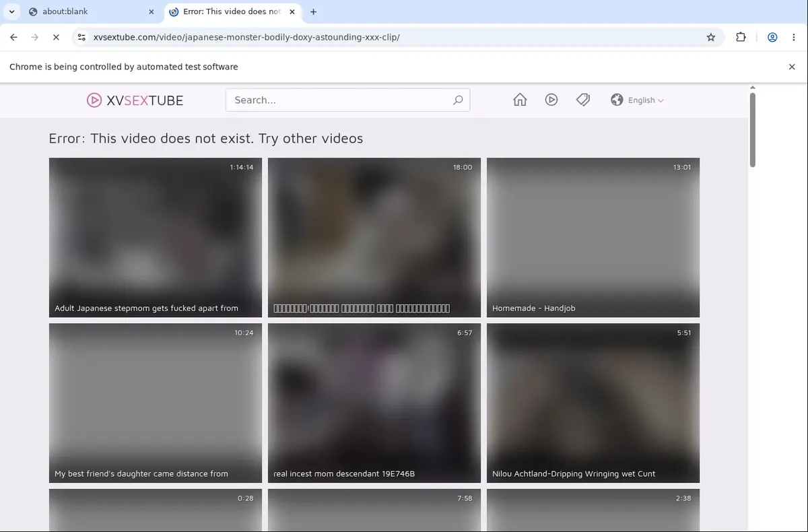Screen dimensions: 808x532
Task: Click the site logo in header
Action: (x=135, y=100)
